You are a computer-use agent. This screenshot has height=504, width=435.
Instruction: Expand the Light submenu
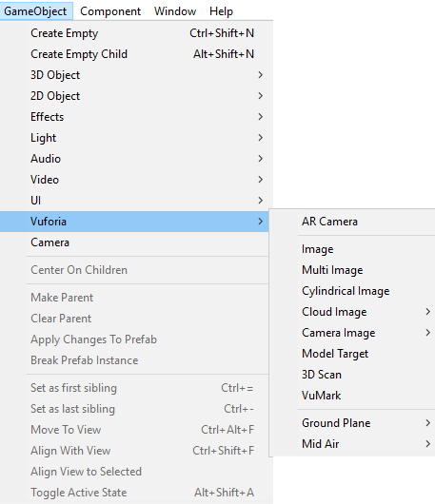(134, 138)
